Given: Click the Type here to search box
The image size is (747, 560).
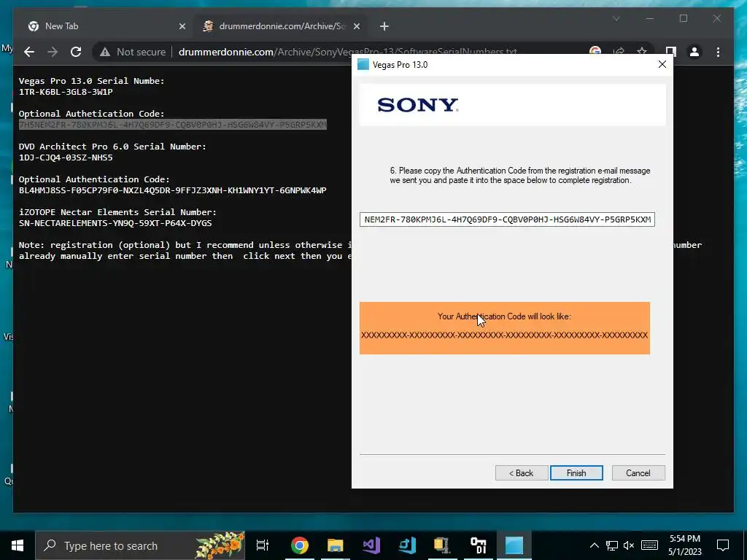Looking at the screenshot, I should click(x=141, y=545).
